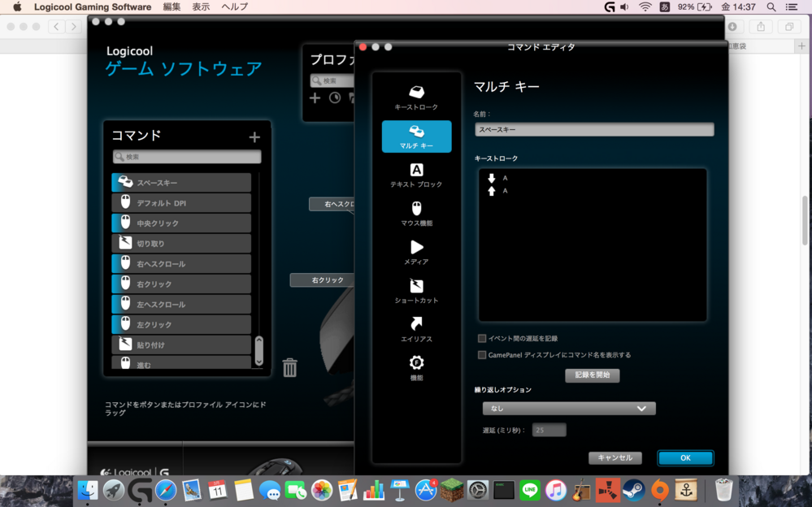The width and height of the screenshot is (812, 507).
Task: Launch Steam from the Dock
Action: pos(633,490)
